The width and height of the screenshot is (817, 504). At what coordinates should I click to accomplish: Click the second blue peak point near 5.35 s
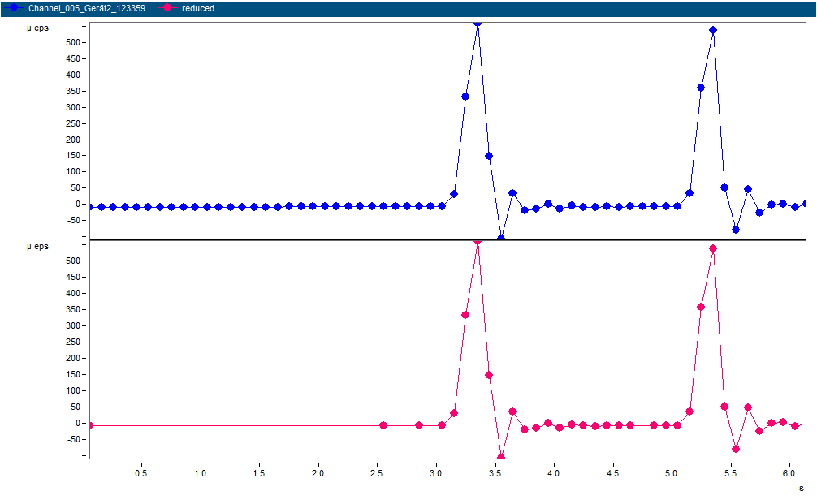pyautogui.click(x=713, y=30)
